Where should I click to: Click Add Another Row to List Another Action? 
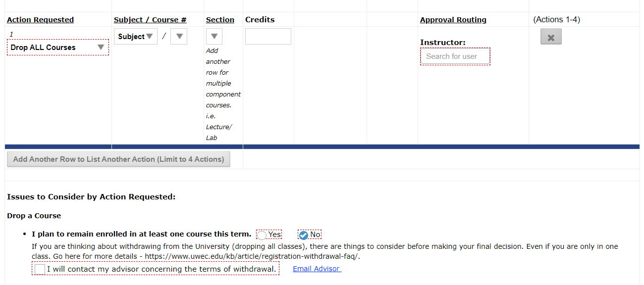pos(118,159)
